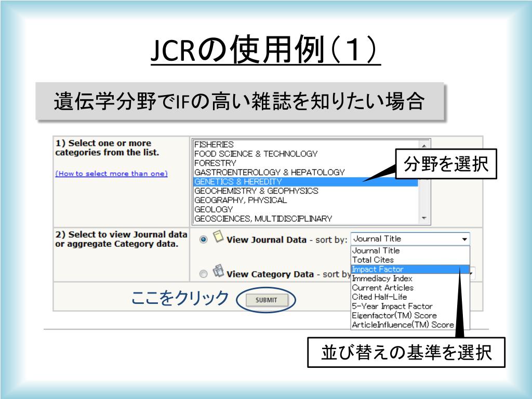Select GASTROENTEROLOGY & HEPATOLOGY category

point(305,172)
